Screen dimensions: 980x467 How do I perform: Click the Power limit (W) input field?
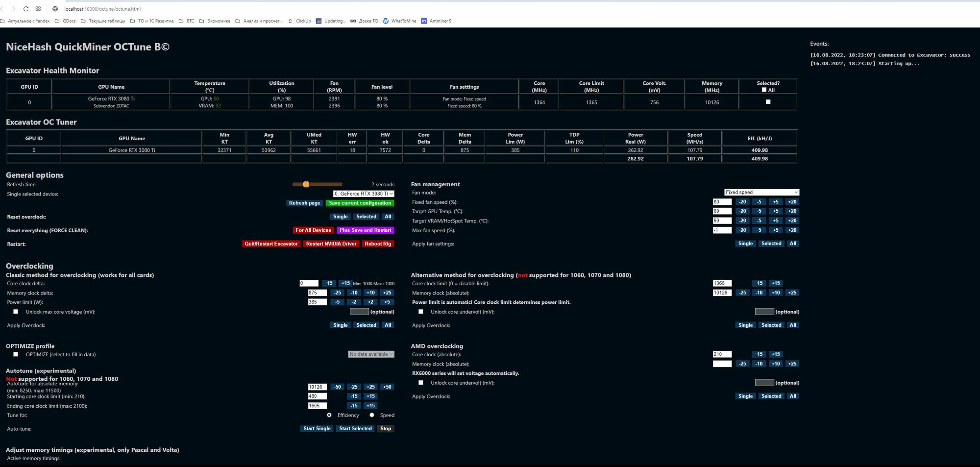[317, 302]
